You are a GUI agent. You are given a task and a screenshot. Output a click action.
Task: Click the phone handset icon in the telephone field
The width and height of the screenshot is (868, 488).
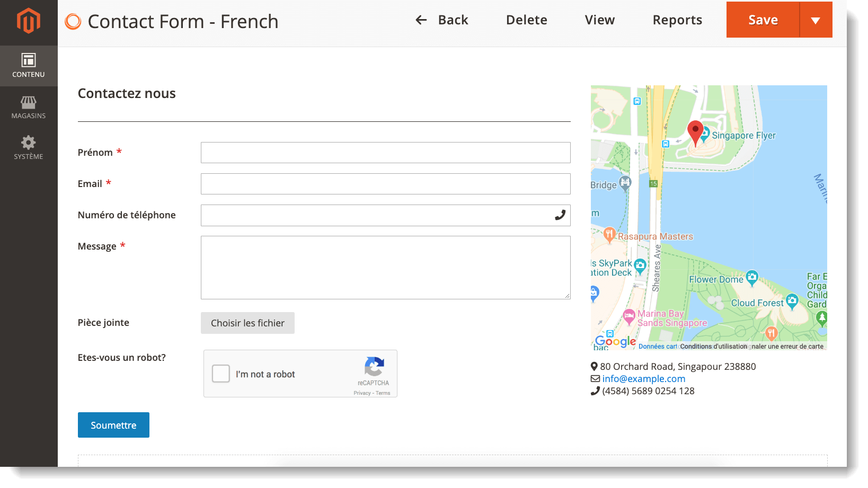pyautogui.click(x=560, y=215)
